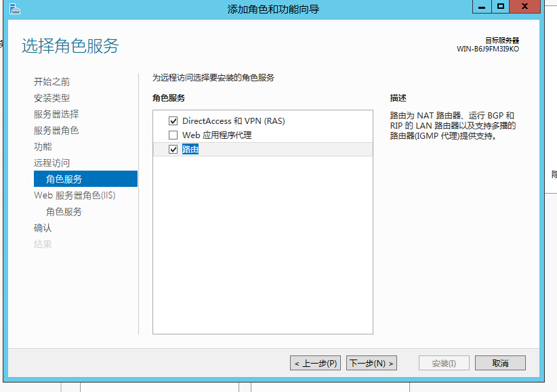Select the 路由 role service label
The image size is (557, 392).
pos(190,150)
